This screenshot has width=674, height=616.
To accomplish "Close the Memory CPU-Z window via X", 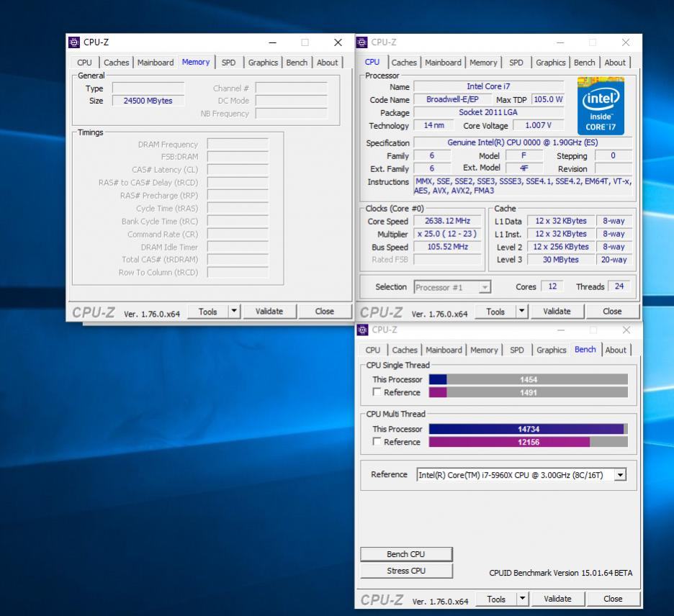I will pos(338,42).
